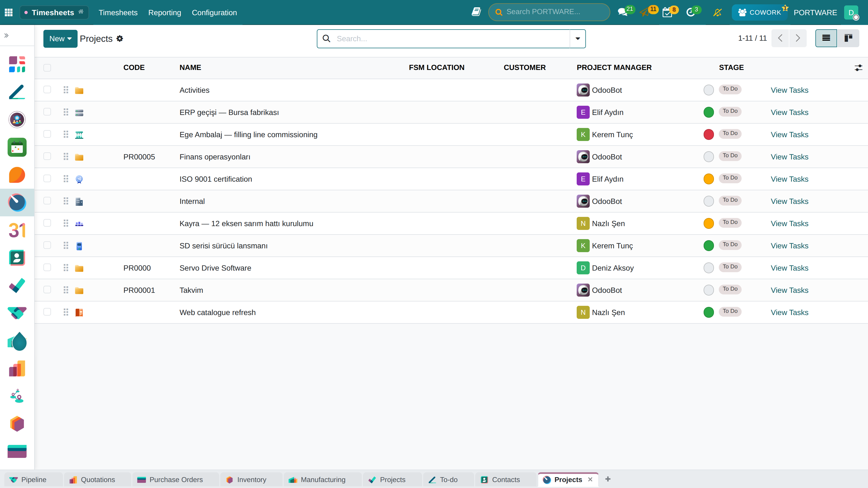Image resolution: width=868 pixels, height=488 pixels.
Task: Check the Finans operasyonları row checkbox
Action: 47,156
